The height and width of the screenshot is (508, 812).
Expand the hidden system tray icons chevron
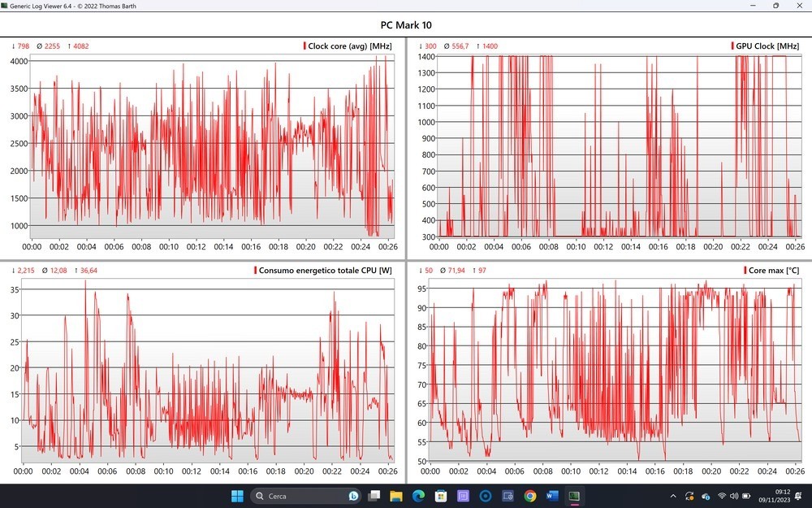coord(672,496)
